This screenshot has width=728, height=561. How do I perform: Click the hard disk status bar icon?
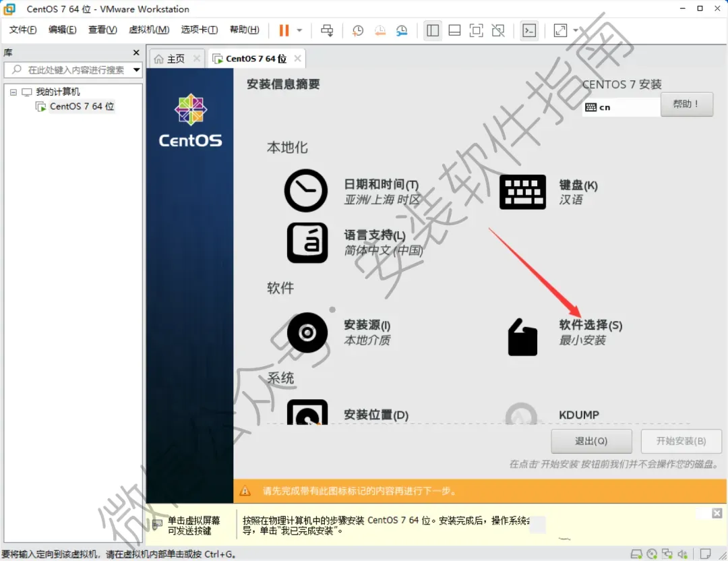click(636, 554)
